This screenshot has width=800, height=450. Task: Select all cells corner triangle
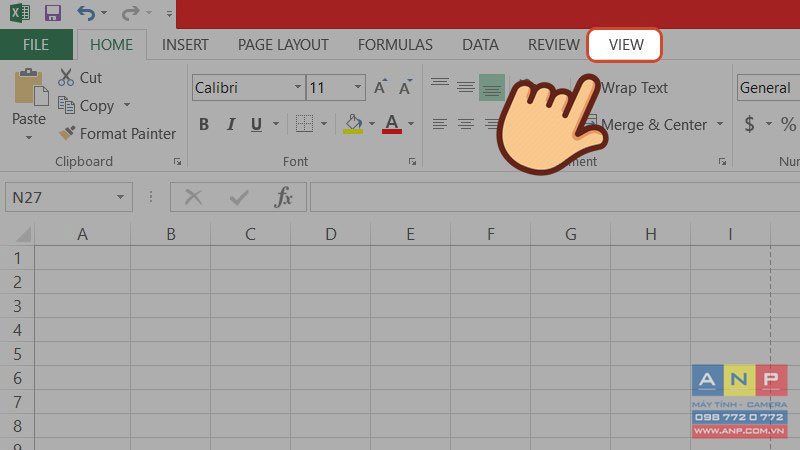[x=22, y=234]
